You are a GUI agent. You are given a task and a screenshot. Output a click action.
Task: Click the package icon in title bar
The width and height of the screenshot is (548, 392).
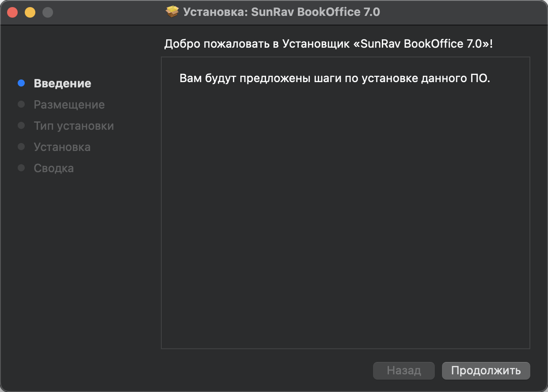pyautogui.click(x=172, y=12)
